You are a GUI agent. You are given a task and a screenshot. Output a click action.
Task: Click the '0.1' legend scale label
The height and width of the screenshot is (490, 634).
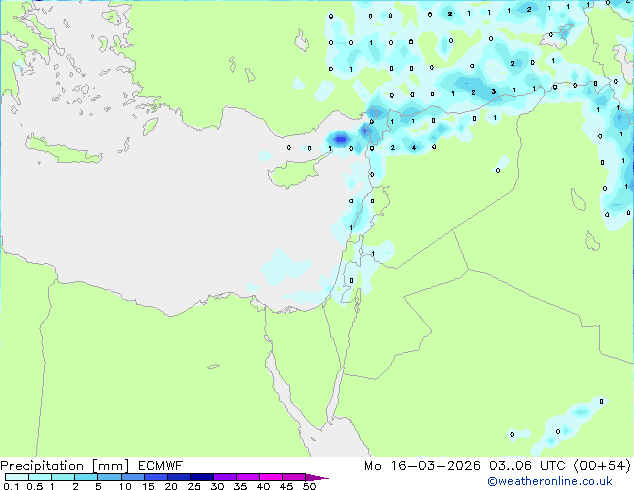coord(11,486)
